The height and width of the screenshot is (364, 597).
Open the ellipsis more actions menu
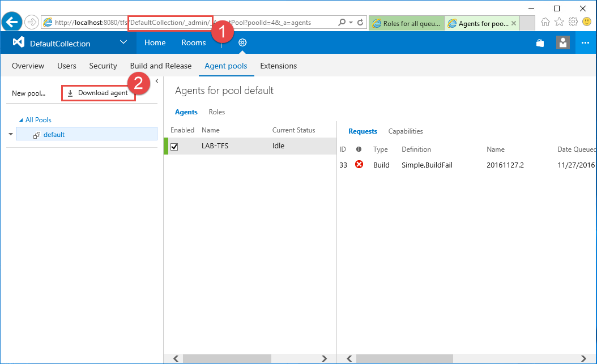coord(586,43)
